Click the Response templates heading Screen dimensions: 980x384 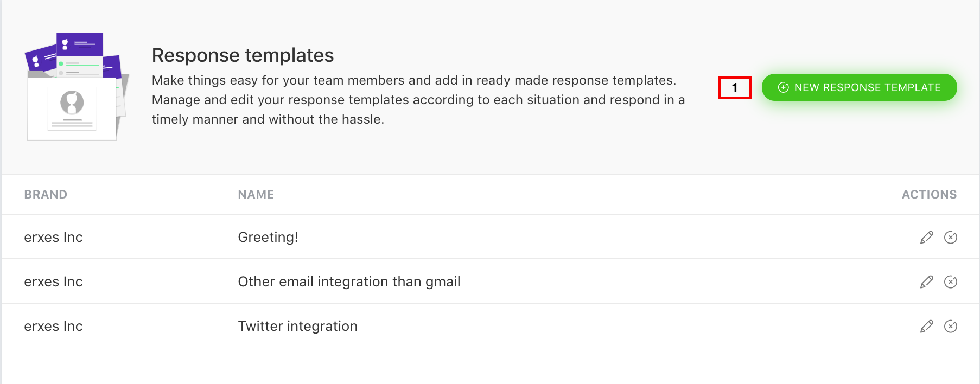(243, 55)
